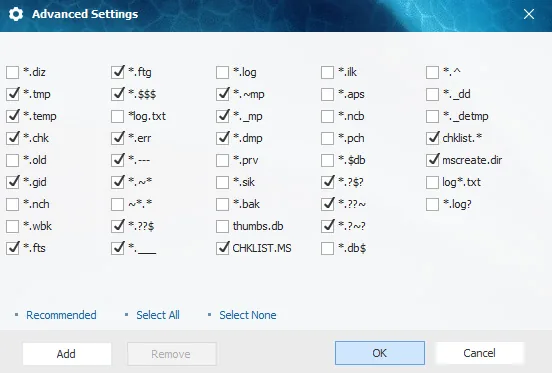Screen dimensions: 552x373
Task: Enable the ~*.* checkbox
Action: point(118,204)
